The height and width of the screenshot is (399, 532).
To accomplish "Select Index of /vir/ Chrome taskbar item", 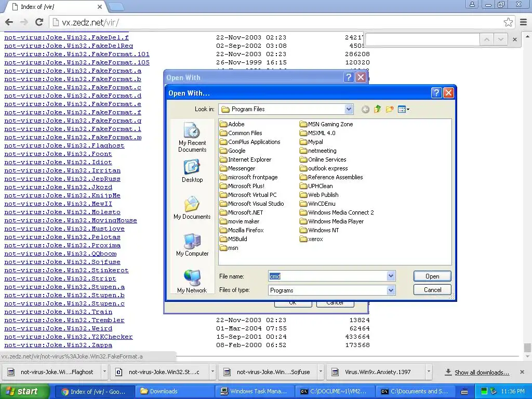I will click(95, 392).
